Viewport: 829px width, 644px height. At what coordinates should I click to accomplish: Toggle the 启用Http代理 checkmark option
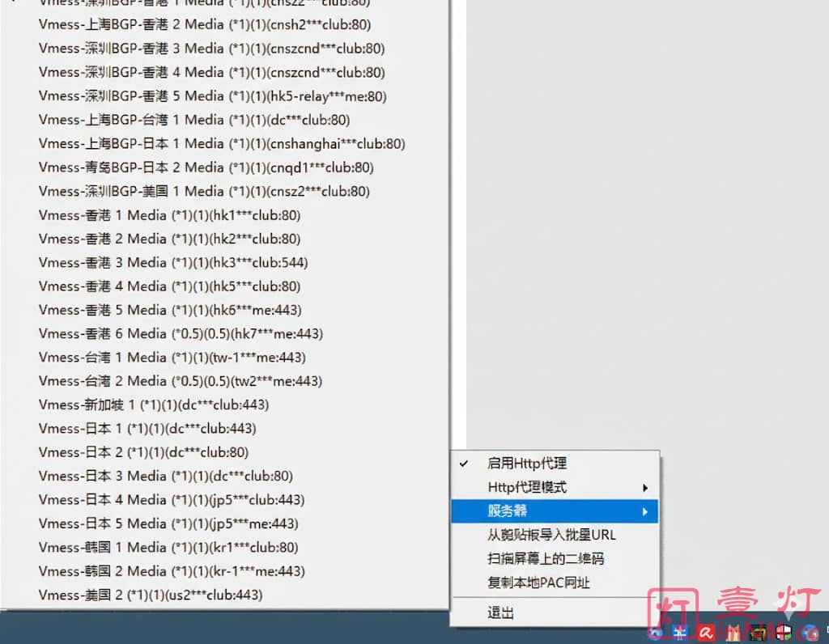pyautogui.click(x=526, y=464)
